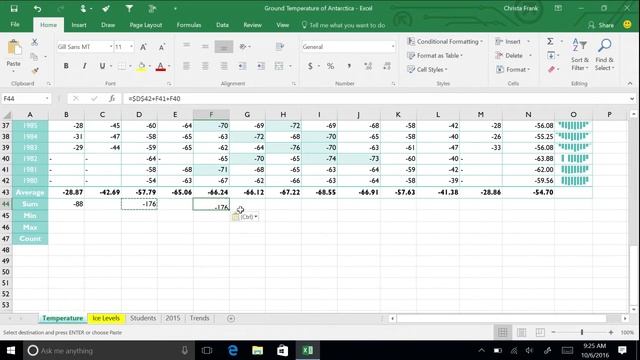Switch to Page Layout view icon
This screenshot has width=640, height=360.
pos(521,332)
